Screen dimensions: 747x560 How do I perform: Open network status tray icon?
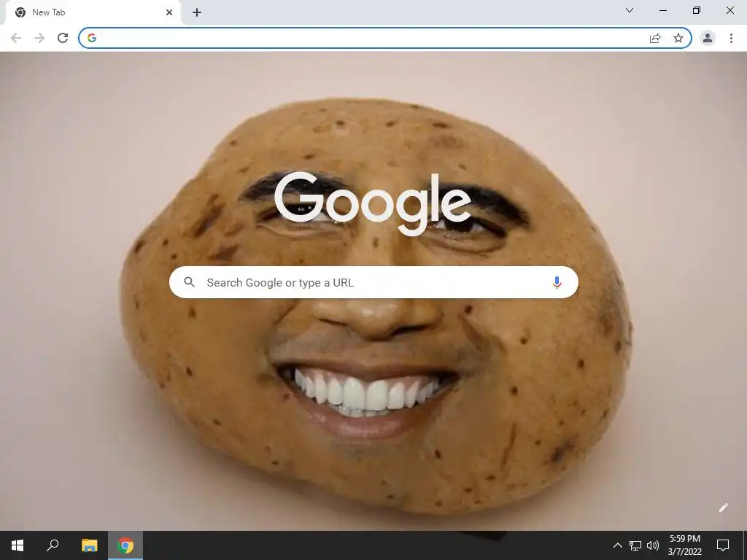[x=635, y=545]
